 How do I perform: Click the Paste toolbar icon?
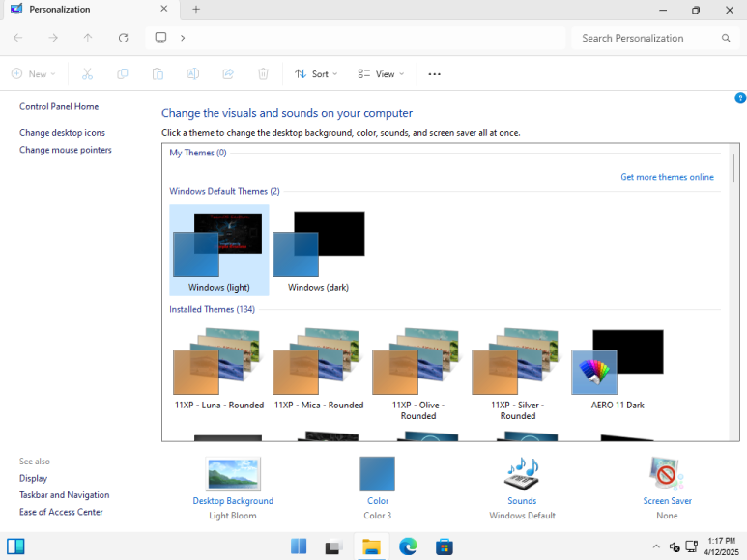[x=158, y=73]
